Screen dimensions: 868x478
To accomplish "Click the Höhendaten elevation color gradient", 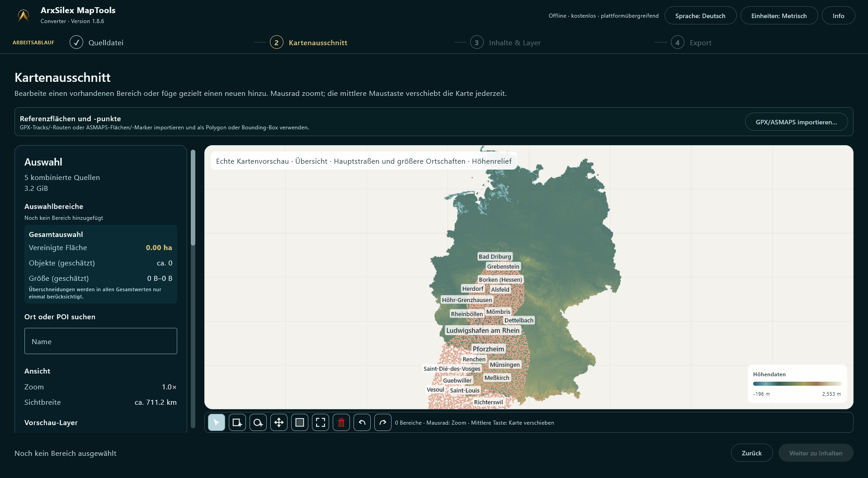I will pos(797,383).
